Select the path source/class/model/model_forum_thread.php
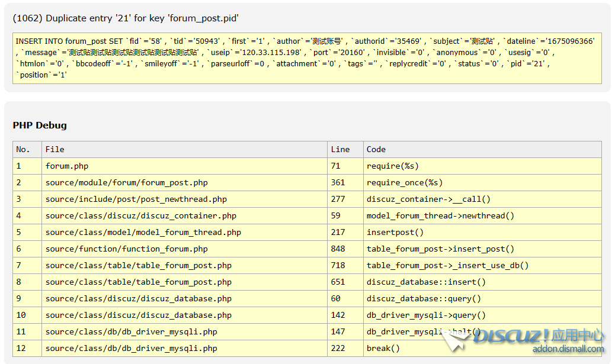This screenshot has height=364, width=615. tap(143, 233)
